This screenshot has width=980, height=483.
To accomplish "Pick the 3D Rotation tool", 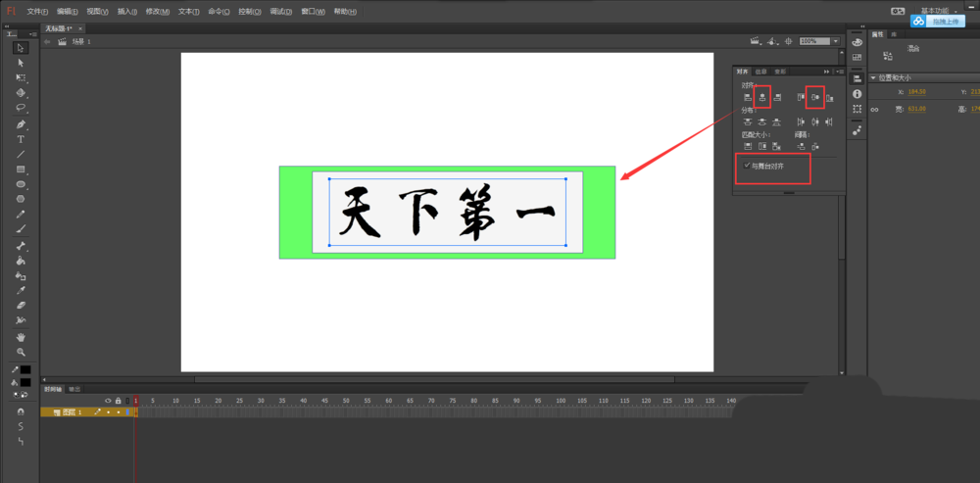I will tap(21, 92).
